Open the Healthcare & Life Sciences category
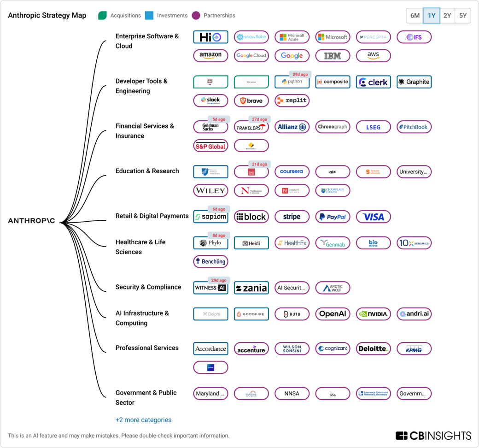Screen dimensions: 479x448 pos(140,247)
